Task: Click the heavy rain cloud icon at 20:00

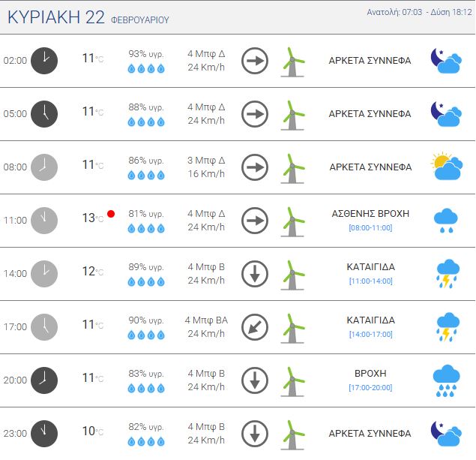Action: pos(447,380)
